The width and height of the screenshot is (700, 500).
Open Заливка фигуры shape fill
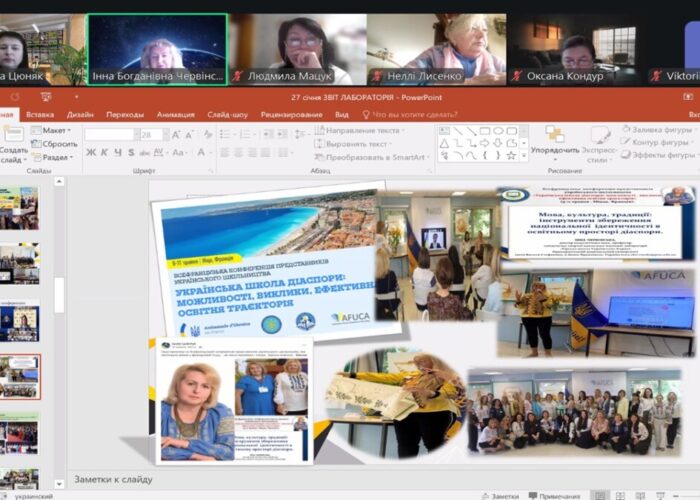pos(655,129)
